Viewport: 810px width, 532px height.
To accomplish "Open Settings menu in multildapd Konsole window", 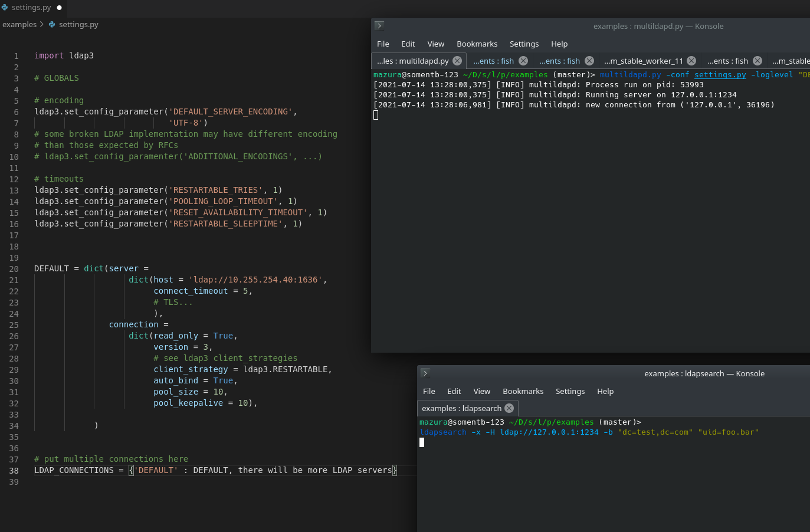I will (x=524, y=44).
